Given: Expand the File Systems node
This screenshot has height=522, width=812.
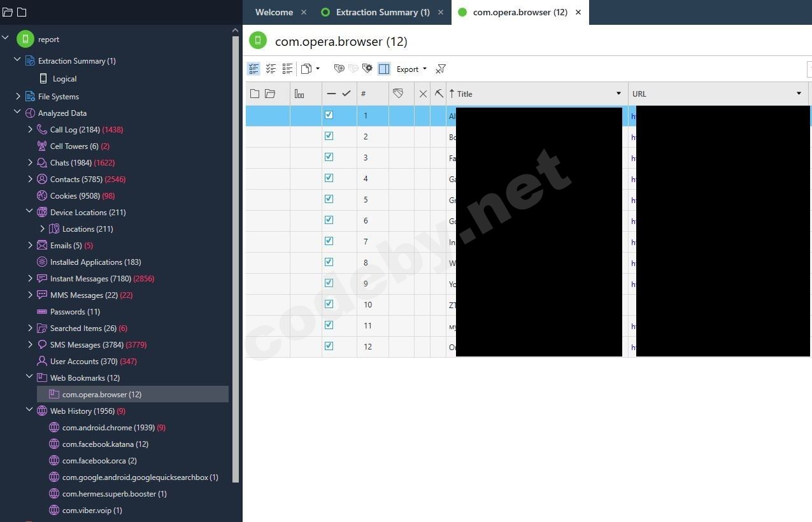Looking at the screenshot, I should pos(18,96).
